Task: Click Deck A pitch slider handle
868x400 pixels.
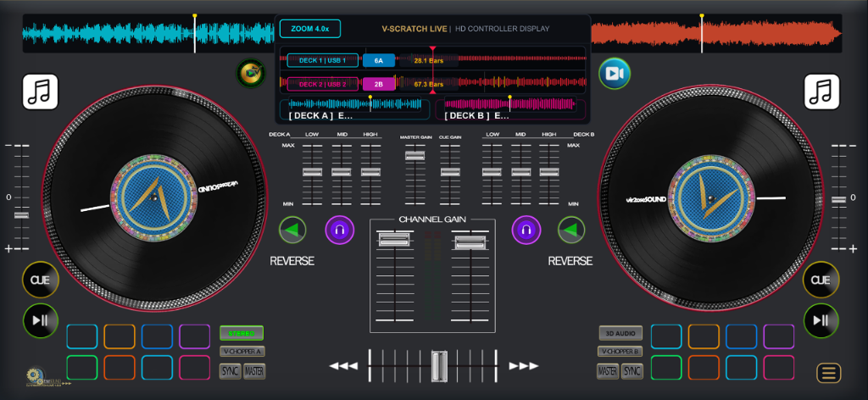Action: pos(21,214)
